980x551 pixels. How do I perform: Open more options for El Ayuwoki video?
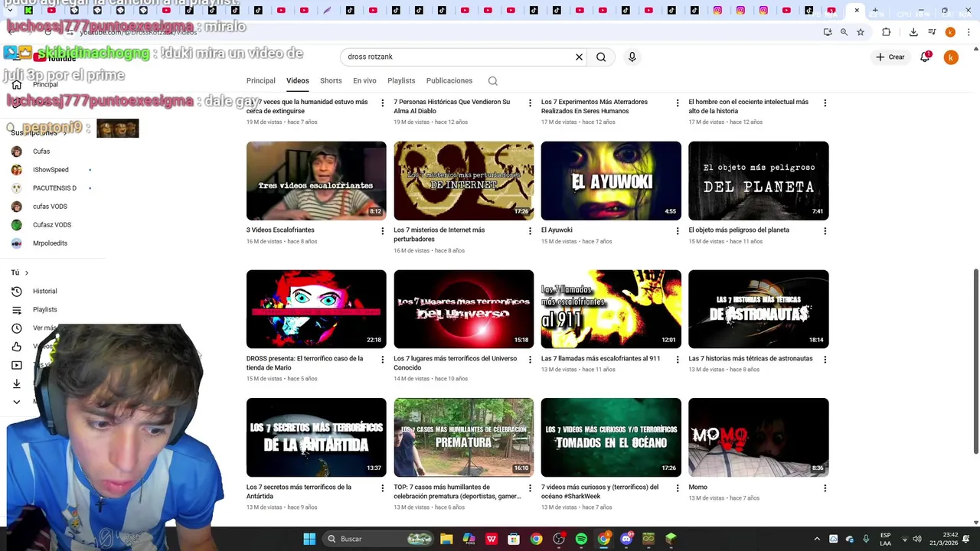(x=677, y=230)
